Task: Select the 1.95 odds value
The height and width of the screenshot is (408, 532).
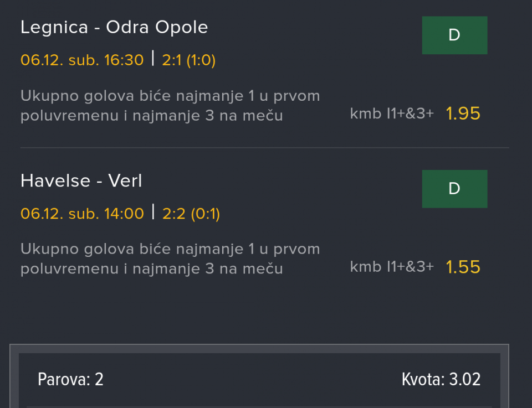Action: point(463,113)
